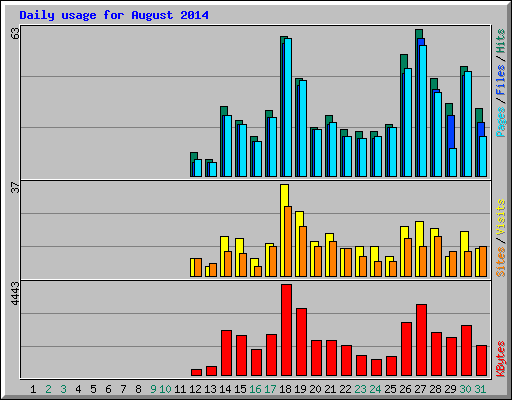Click the cyan pages bar for day 12
This screenshot has height=400, width=512.
tap(198, 168)
